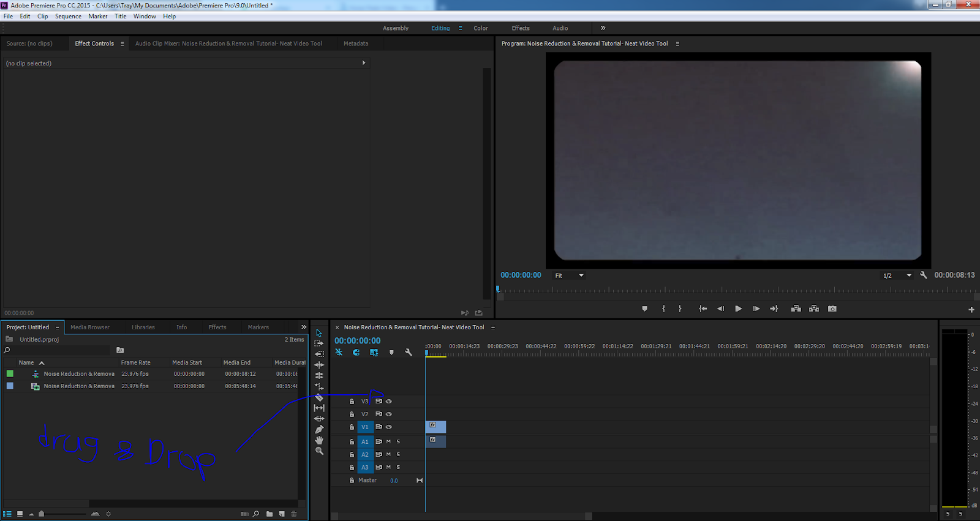The image size is (980, 521).
Task: Add a marker in the timeline
Action: [x=391, y=353]
